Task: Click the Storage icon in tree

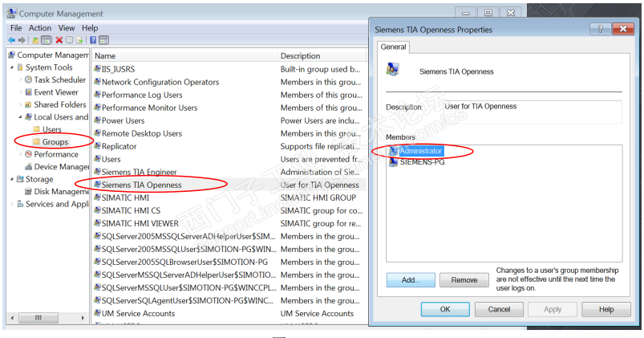Action: [x=20, y=179]
